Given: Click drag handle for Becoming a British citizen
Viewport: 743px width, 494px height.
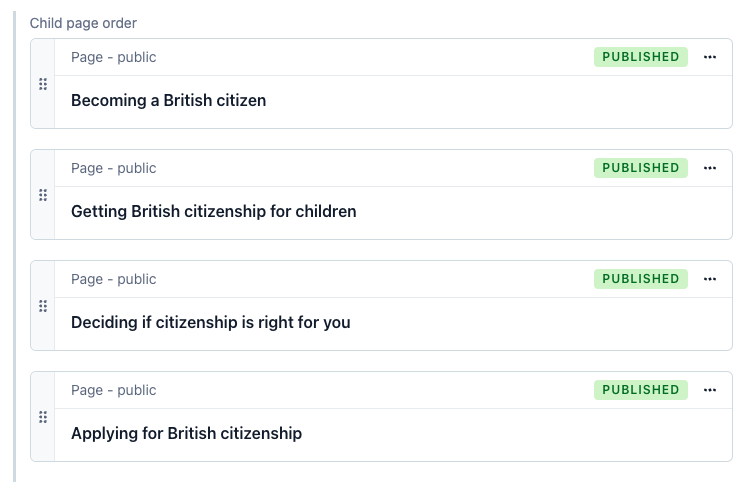Looking at the screenshot, I should click(x=43, y=84).
